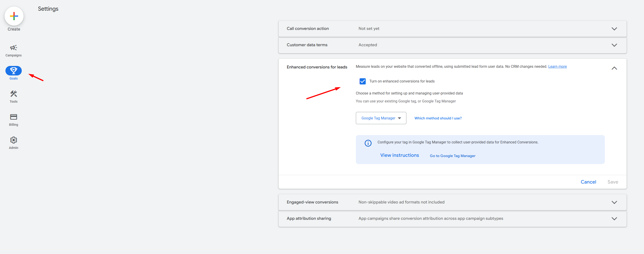The width and height of the screenshot is (644, 254).
Task: Open the Tools wrench icon
Action: 14,94
